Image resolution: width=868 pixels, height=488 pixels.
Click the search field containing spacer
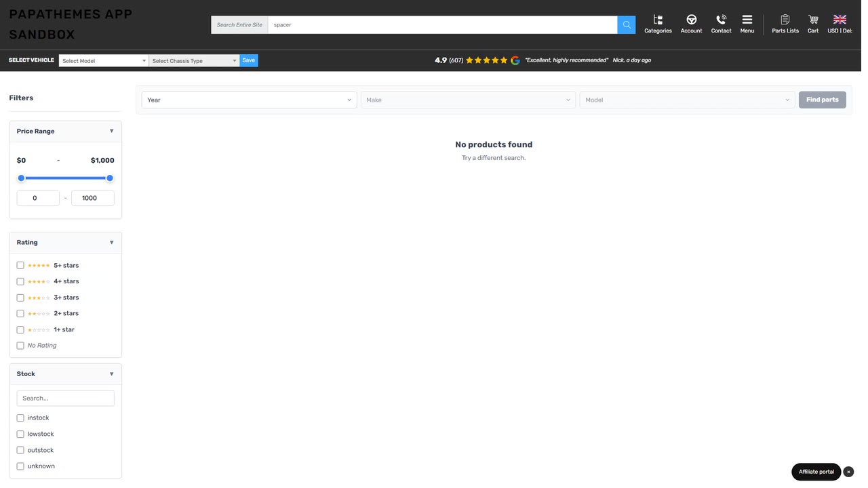442,25
